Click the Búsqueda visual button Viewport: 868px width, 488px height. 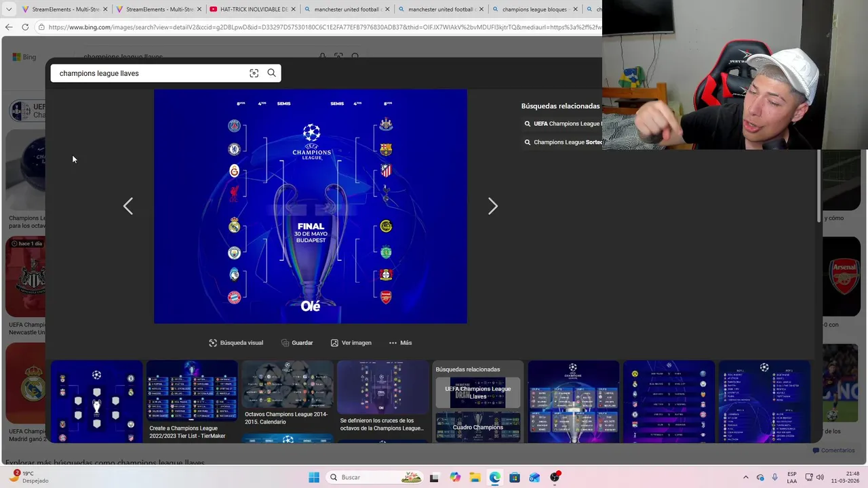coord(236,343)
